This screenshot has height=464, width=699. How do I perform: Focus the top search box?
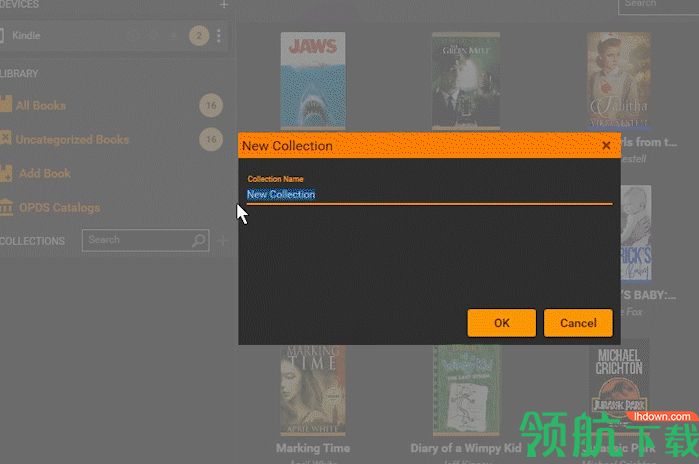pyautogui.click(x=658, y=5)
